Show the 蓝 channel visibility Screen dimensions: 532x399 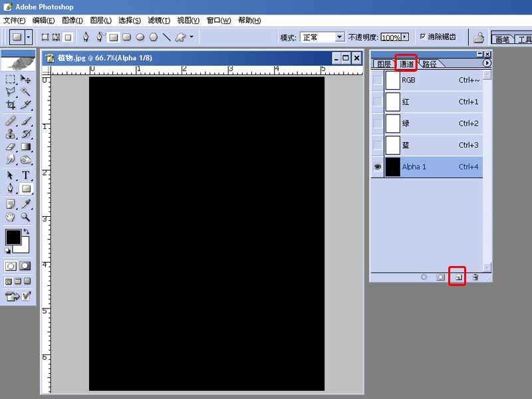[x=377, y=145]
